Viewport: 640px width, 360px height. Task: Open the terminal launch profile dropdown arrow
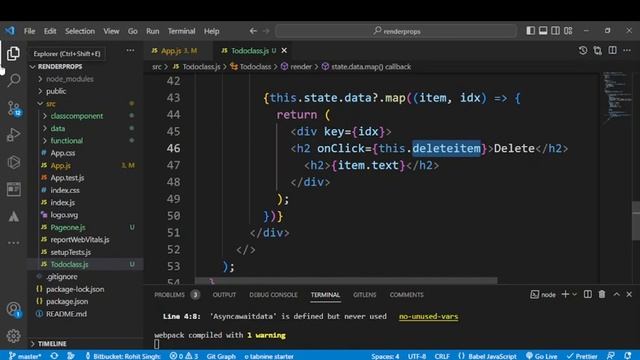pyautogui.click(x=575, y=294)
